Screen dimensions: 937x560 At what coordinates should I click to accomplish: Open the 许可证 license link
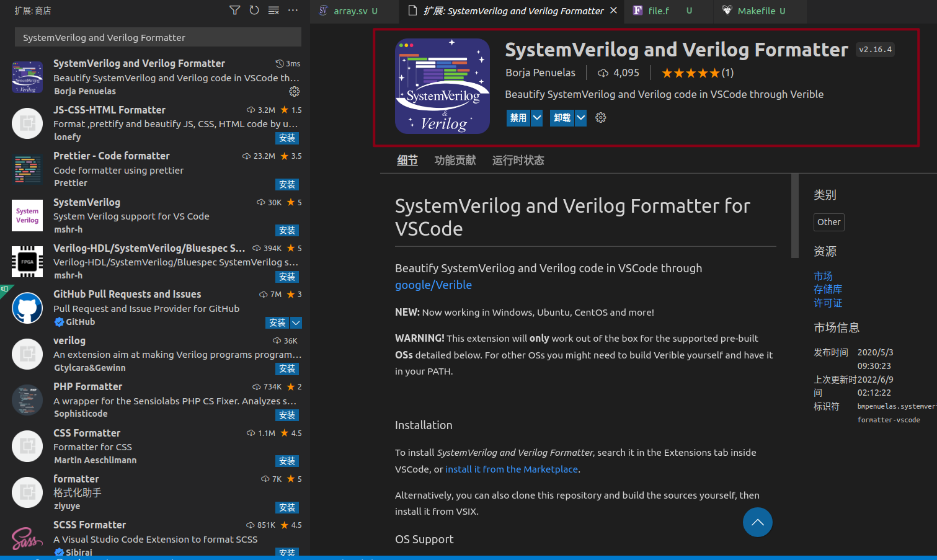tap(828, 303)
